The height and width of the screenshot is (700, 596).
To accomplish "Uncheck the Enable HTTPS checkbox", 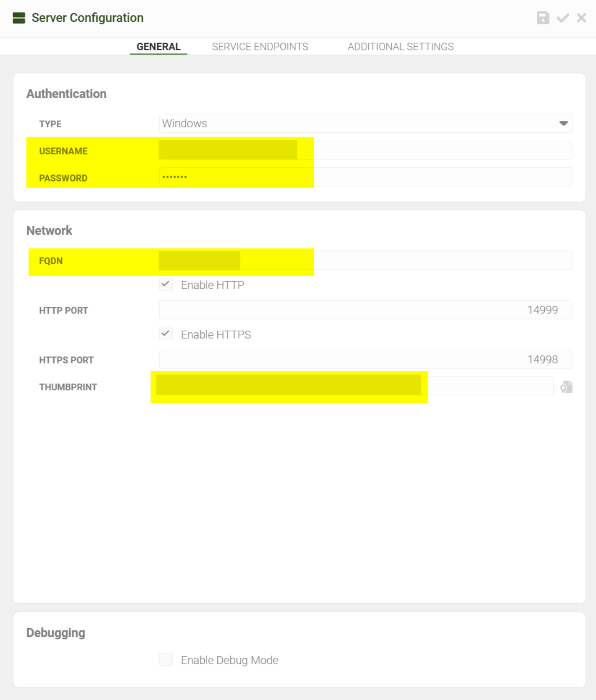I will [x=166, y=334].
